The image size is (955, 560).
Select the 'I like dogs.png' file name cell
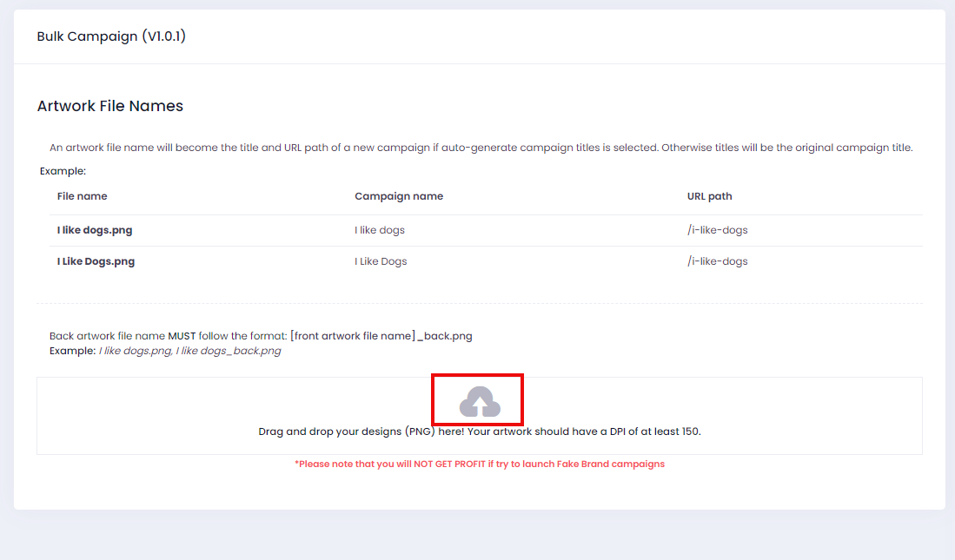(95, 230)
